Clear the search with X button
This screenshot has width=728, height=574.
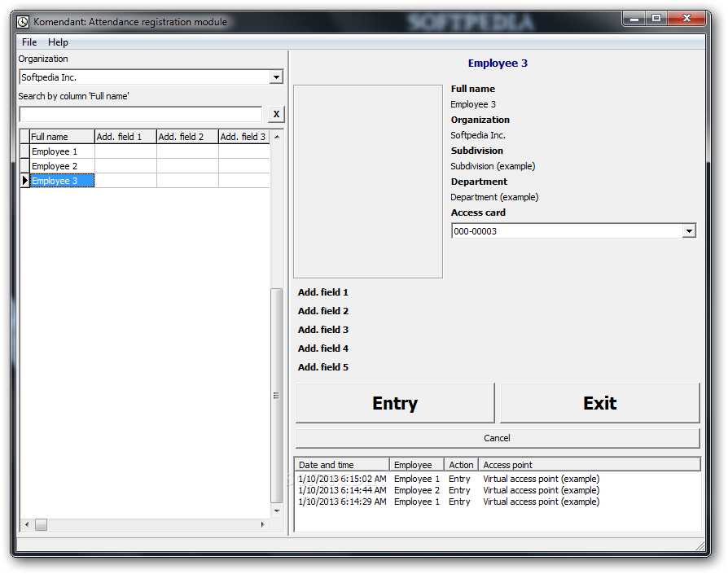click(x=276, y=114)
